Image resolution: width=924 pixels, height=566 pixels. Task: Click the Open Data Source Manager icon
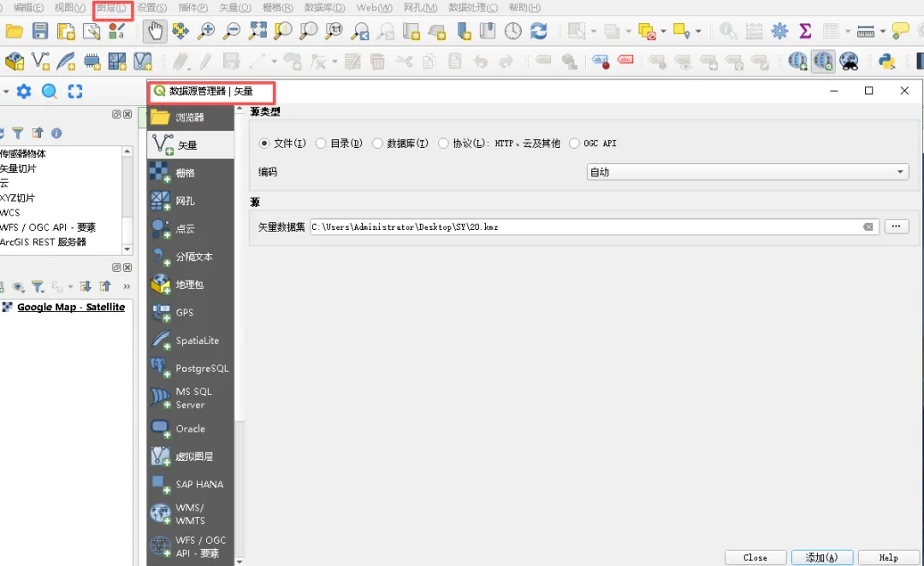click(15, 62)
